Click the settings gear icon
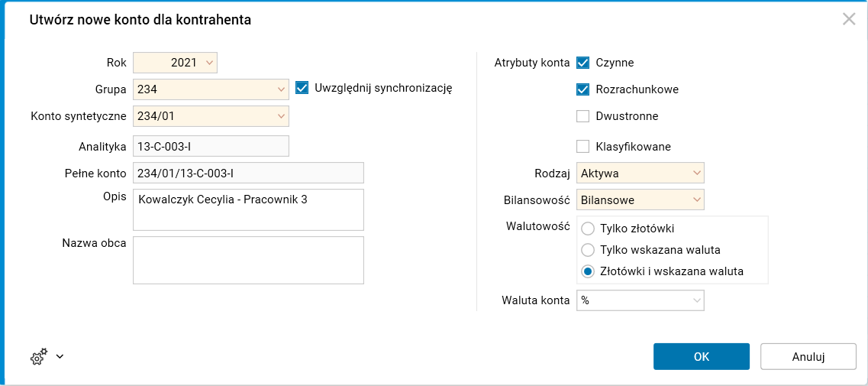 point(38,356)
